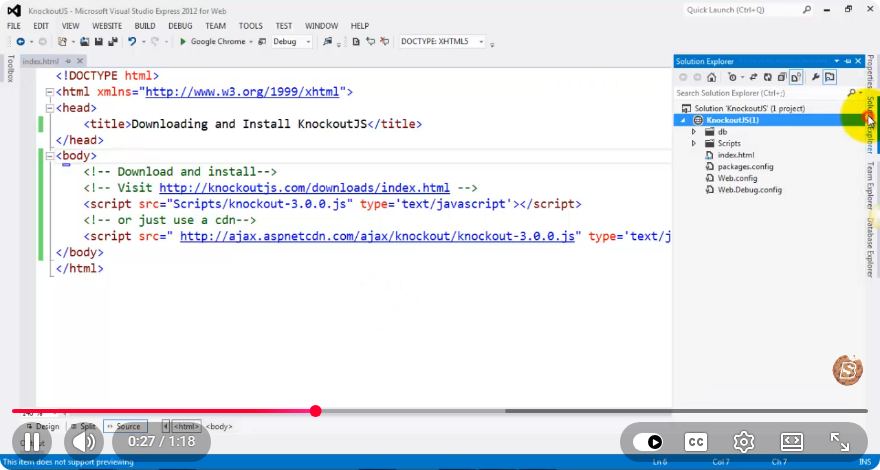Screen dimensions: 880x470
Task: Close the index.html tab
Action: tap(80, 61)
